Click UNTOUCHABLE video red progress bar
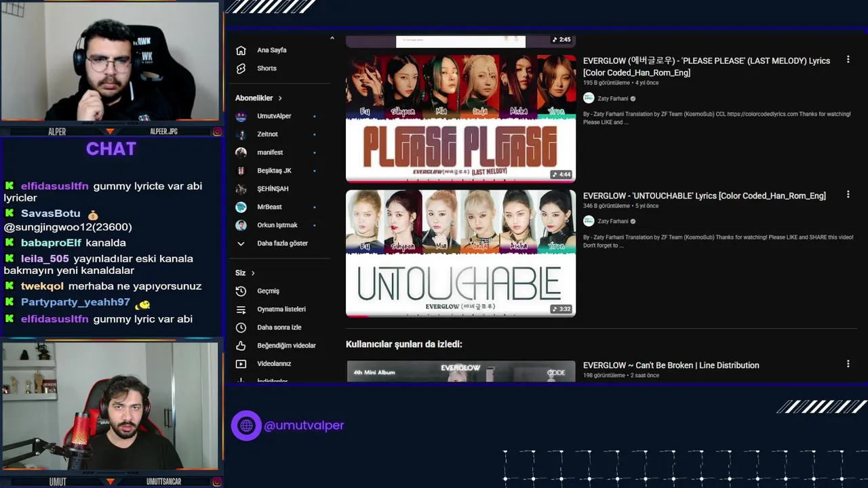 (x=357, y=316)
